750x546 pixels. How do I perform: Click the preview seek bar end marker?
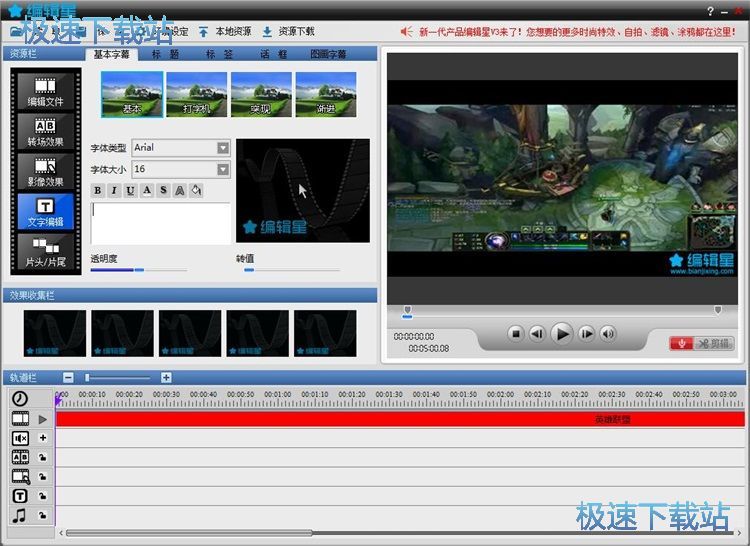pyautogui.click(x=718, y=310)
